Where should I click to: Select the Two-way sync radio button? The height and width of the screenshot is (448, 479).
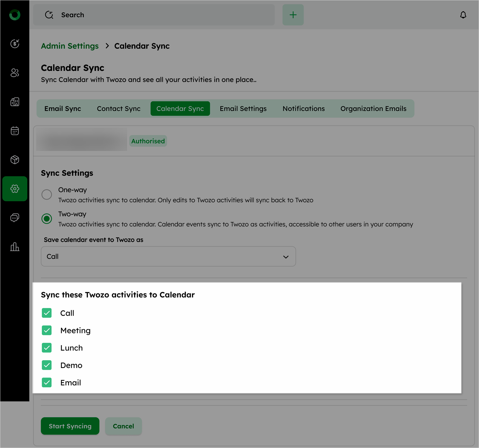click(x=47, y=219)
